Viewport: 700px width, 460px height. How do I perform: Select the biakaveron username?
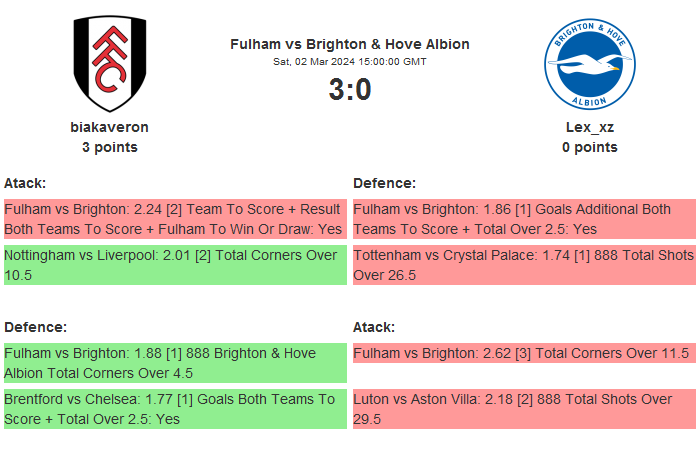110,127
